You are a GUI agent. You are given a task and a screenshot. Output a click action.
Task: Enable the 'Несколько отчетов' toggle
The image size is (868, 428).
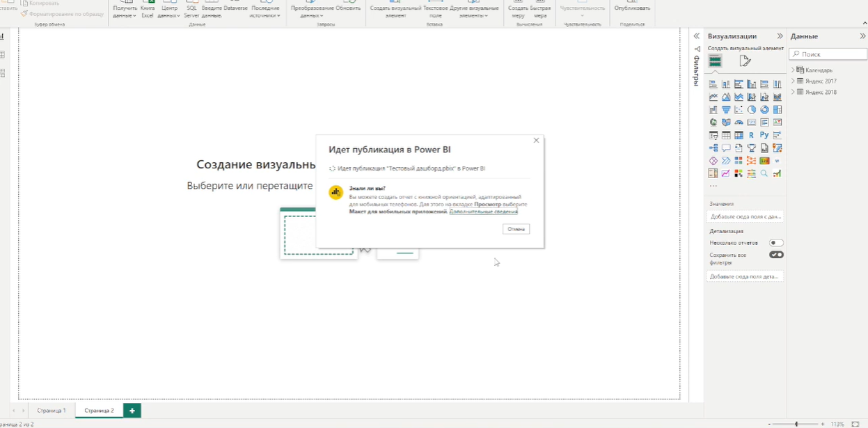coord(778,242)
